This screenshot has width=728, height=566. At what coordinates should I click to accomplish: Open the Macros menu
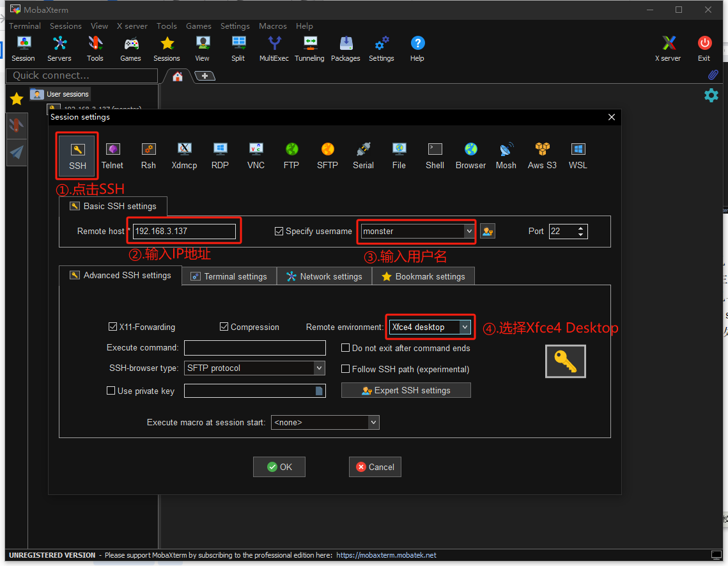(272, 26)
